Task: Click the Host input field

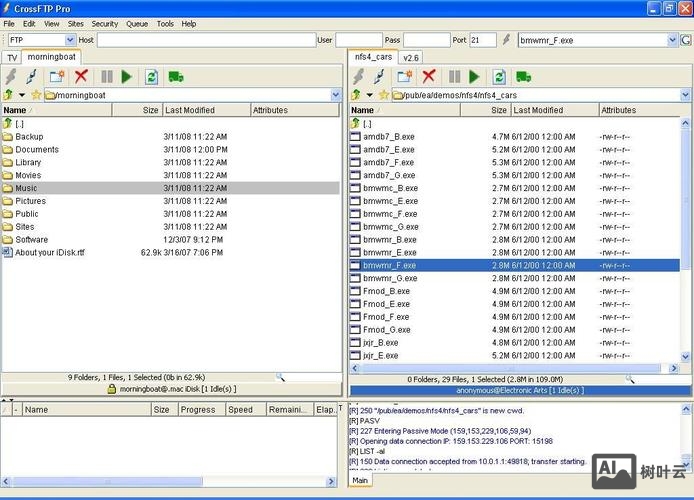Action: coord(205,40)
